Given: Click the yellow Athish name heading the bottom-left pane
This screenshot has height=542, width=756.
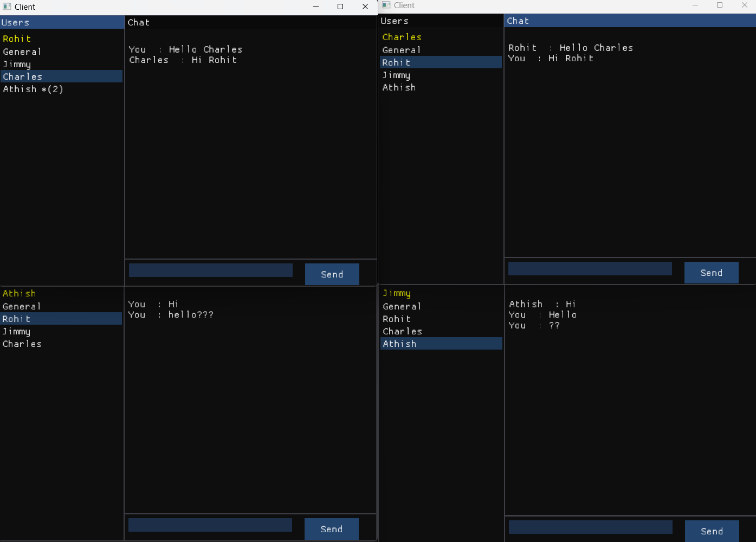Looking at the screenshot, I should pyautogui.click(x=19, y=293).
